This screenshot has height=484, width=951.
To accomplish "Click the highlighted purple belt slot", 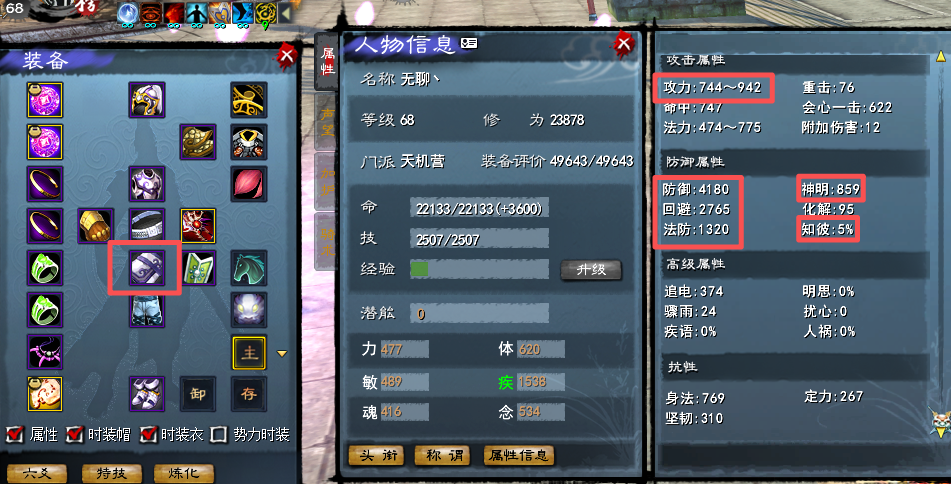I will coord(147,267).
